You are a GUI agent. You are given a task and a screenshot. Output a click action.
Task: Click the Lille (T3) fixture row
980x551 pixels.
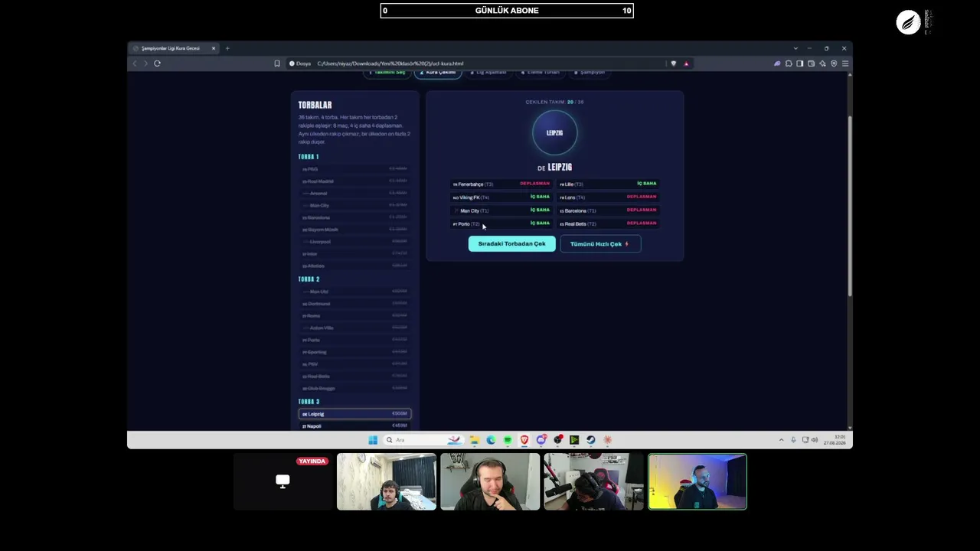[609, 184]
